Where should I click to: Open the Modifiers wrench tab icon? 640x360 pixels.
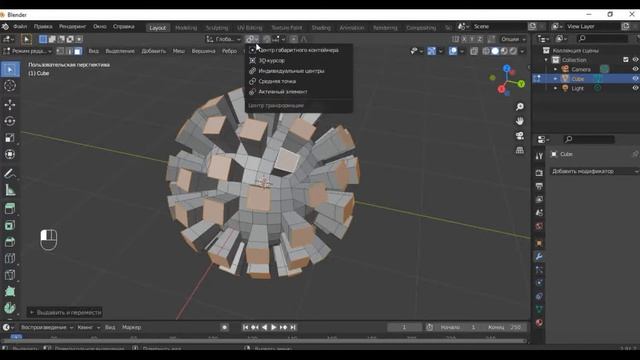[539, 256]
